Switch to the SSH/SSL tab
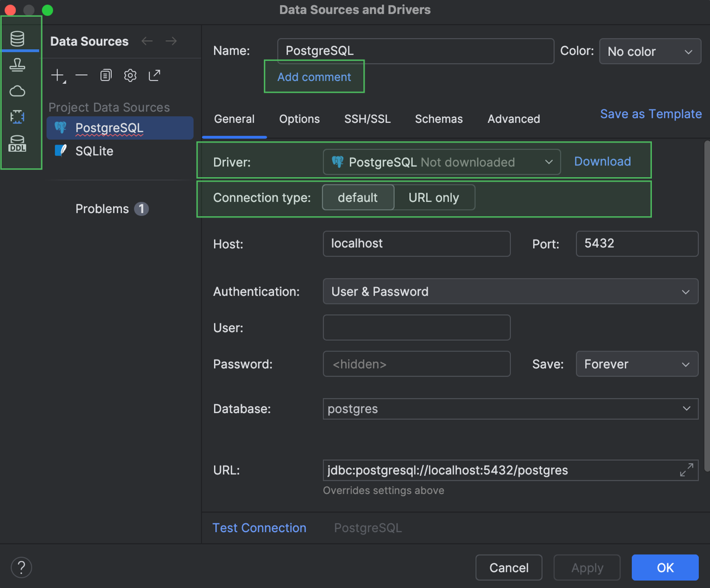 tap(367, 119)
